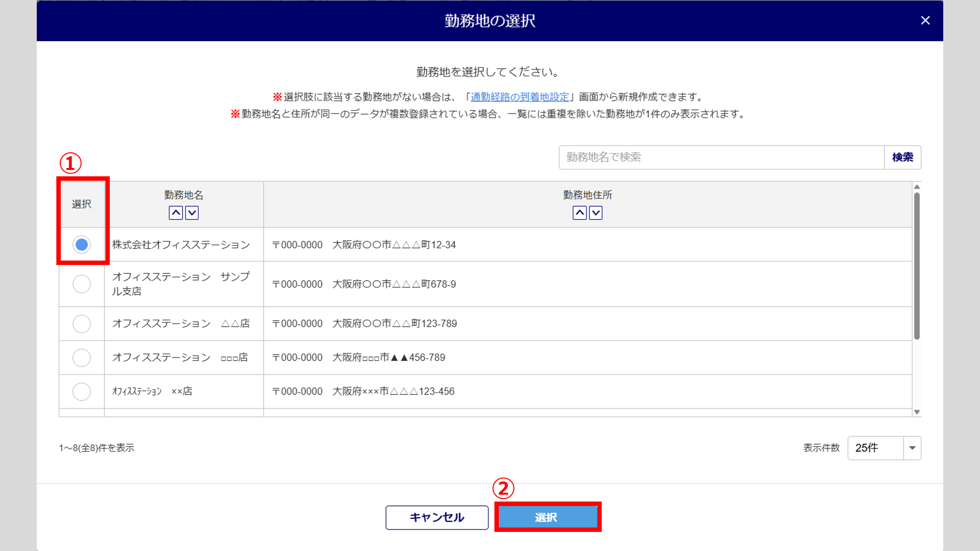The image size is (980, 551).
Task: Select ××店 radio button
Action: (82, 391)
